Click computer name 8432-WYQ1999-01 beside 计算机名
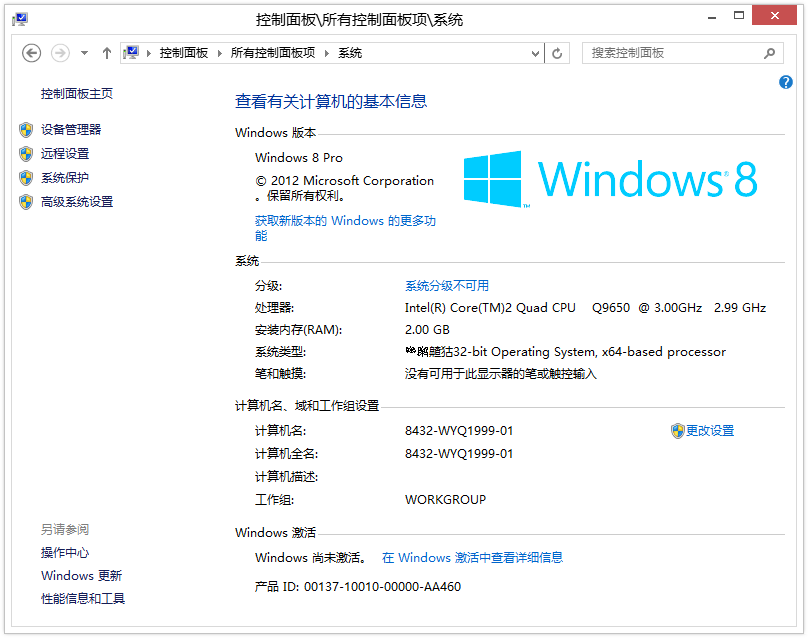808x638 pixels. (459, 431)
